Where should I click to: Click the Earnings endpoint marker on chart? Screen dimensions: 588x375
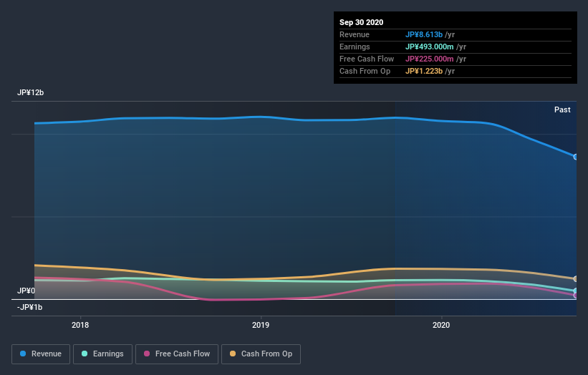(x=576, y=291)
